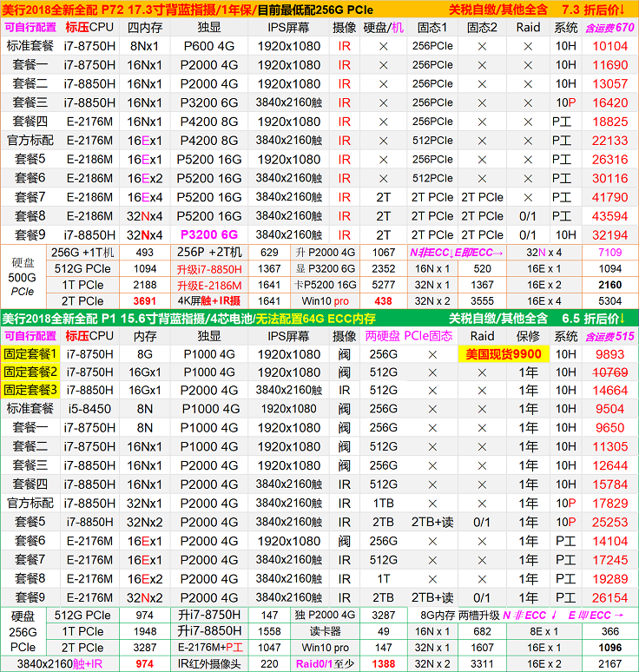Click the 4K屏触+IR摄 option cell
639x672 pixels.
pyautogui.click(x=209, y=300)
